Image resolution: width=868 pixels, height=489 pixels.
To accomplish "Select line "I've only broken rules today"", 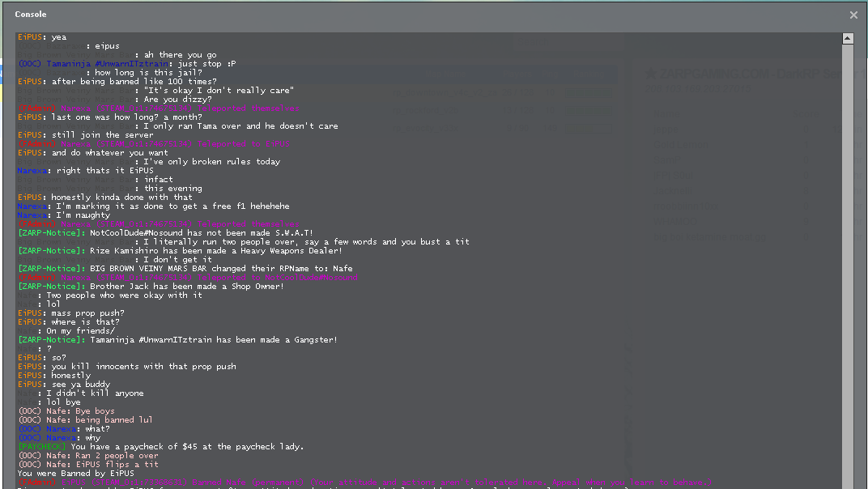I will (149, 161).
